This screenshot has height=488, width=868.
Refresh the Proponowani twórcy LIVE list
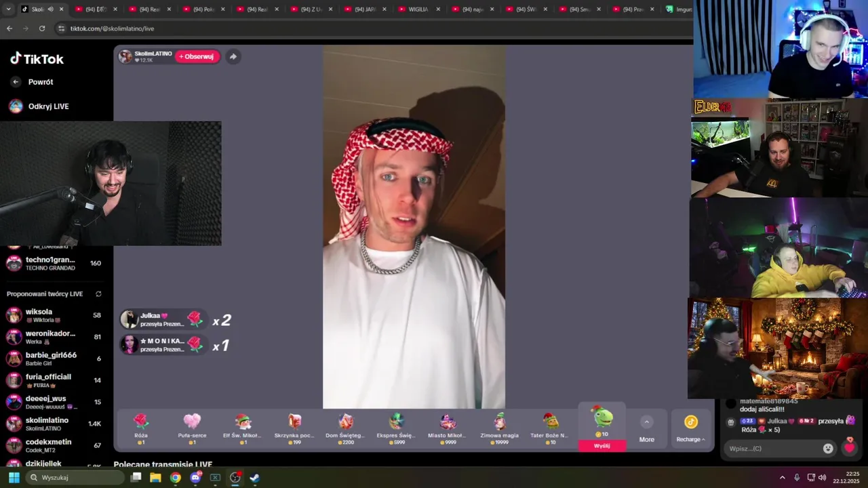pyautogui.click(x=98, y=294)
